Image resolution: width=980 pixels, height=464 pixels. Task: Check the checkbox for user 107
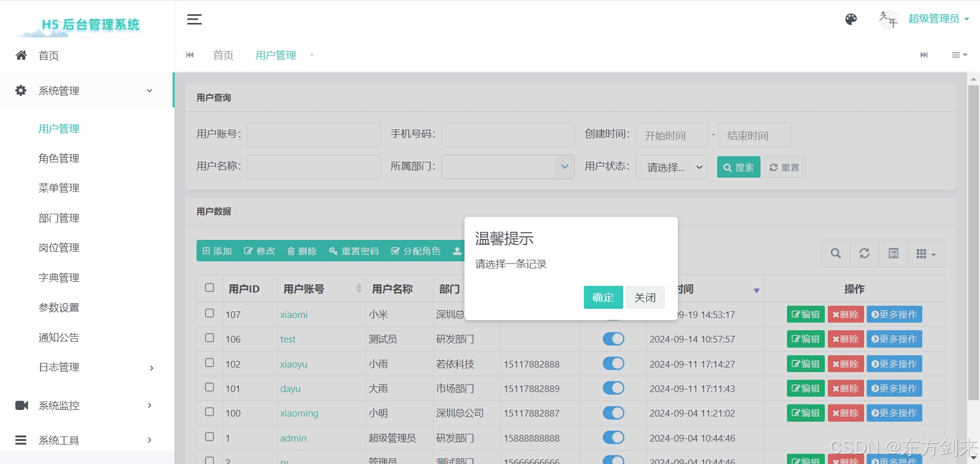209,313
